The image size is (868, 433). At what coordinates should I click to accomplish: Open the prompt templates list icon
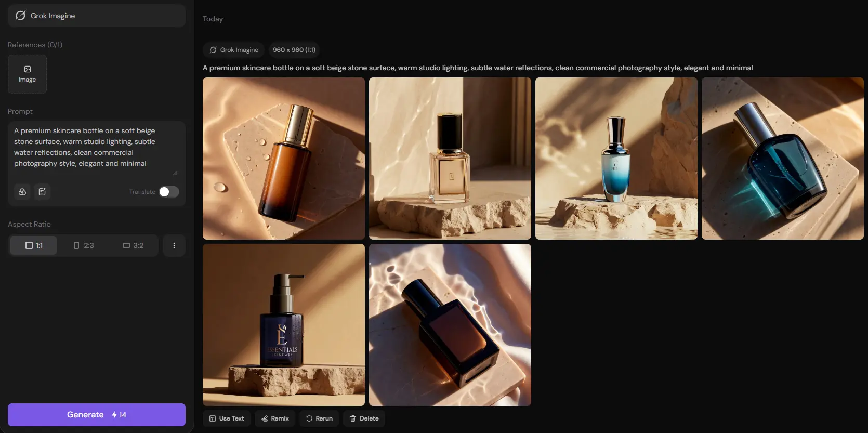42,192
